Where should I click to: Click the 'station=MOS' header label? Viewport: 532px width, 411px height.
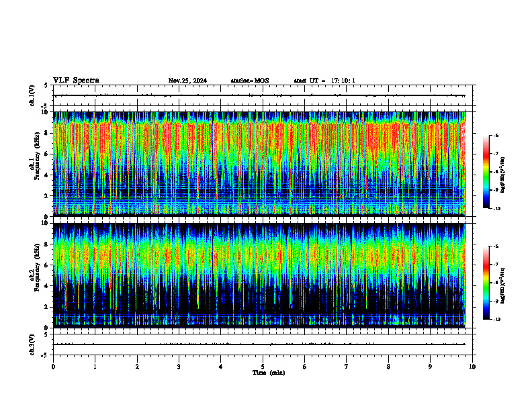pyautogui.click(x=250, y=81)
